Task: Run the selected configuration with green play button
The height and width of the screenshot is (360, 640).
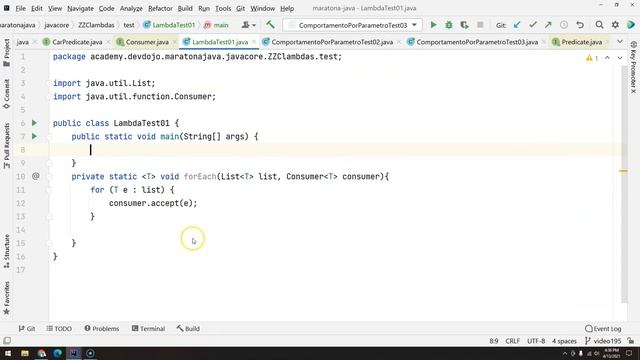Action: pos(433,25)
